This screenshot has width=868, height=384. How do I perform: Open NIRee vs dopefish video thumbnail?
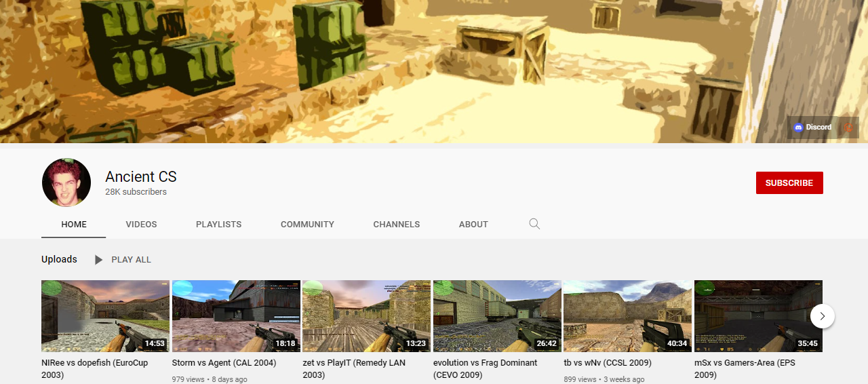coord(105,316)
